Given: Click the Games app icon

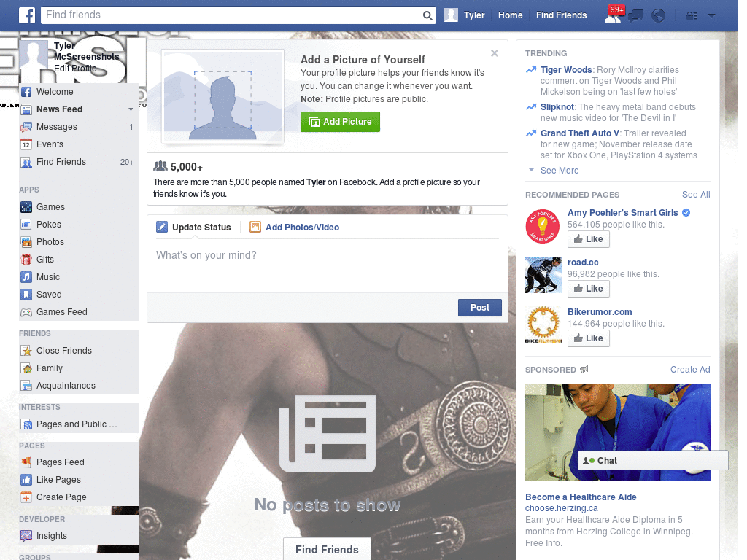Looking at the screenshot, I should click(x=26, y=207).
